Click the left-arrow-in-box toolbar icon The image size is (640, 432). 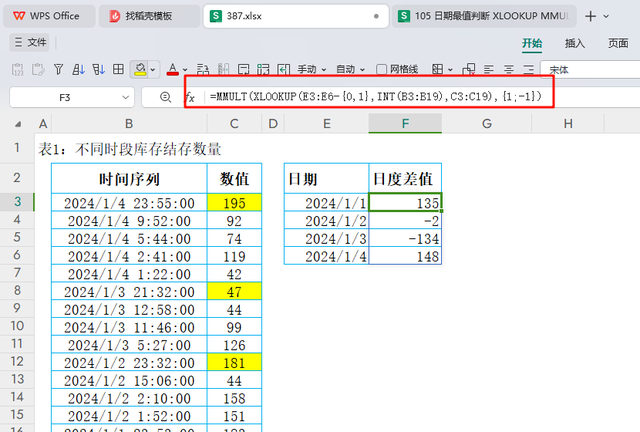tap(283, 70)
